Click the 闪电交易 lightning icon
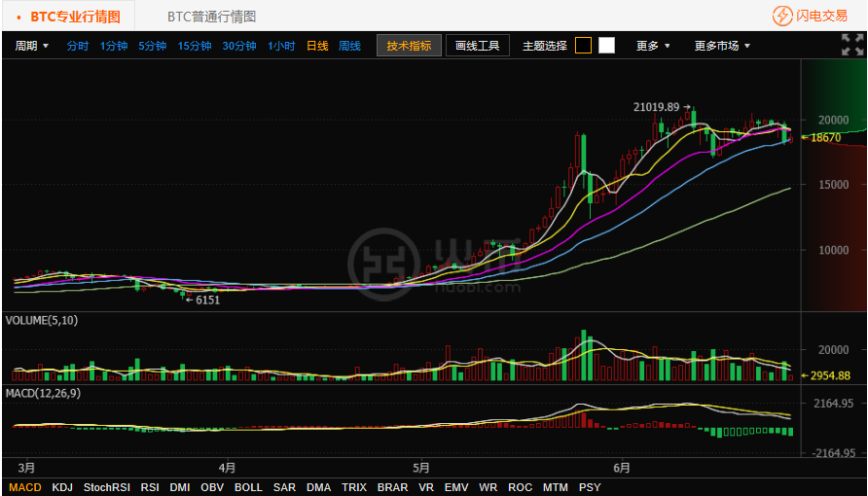This screenshot has height=496, width=868. click(782, 16)
